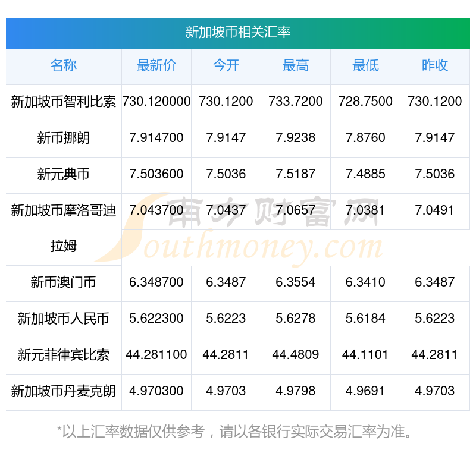
Task: Select the low value 728.7500
Action: [365, 102]
